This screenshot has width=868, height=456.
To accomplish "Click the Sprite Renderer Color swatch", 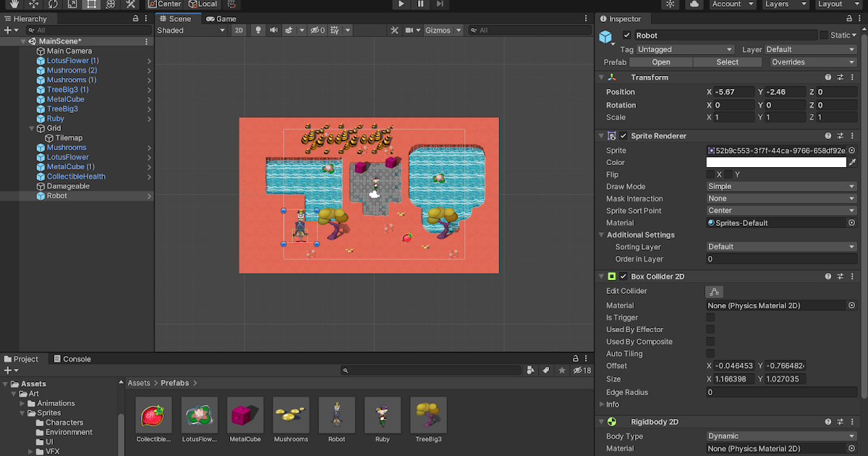I will [776, 163].
